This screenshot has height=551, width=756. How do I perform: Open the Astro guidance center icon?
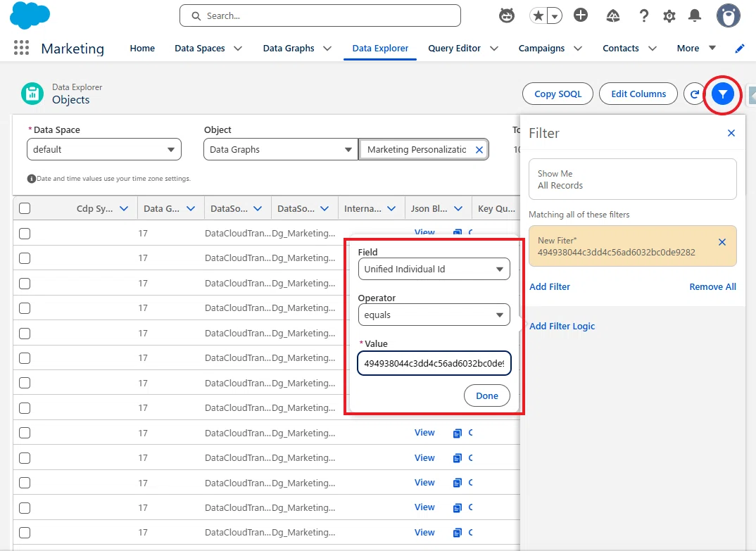coord(506,16)
